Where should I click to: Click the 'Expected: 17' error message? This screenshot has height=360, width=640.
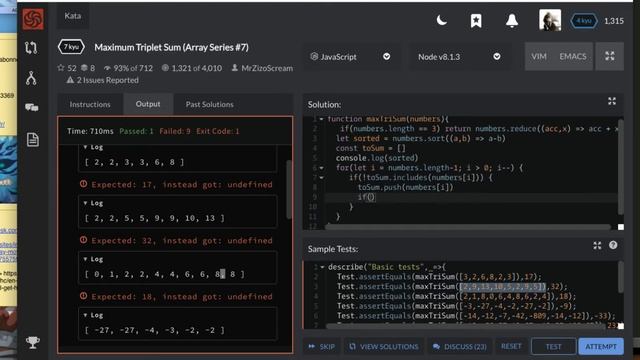point(177,184)
